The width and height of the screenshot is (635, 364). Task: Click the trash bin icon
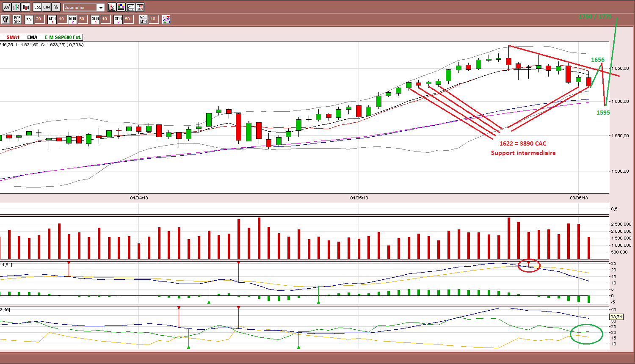pyautogui.click(x=6, y=19)
